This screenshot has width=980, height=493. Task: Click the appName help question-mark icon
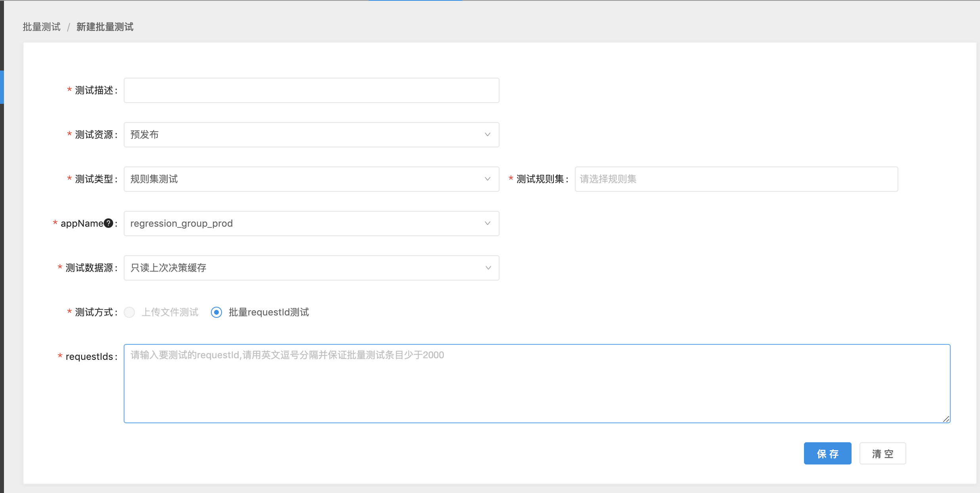click(x=108, y=224)
